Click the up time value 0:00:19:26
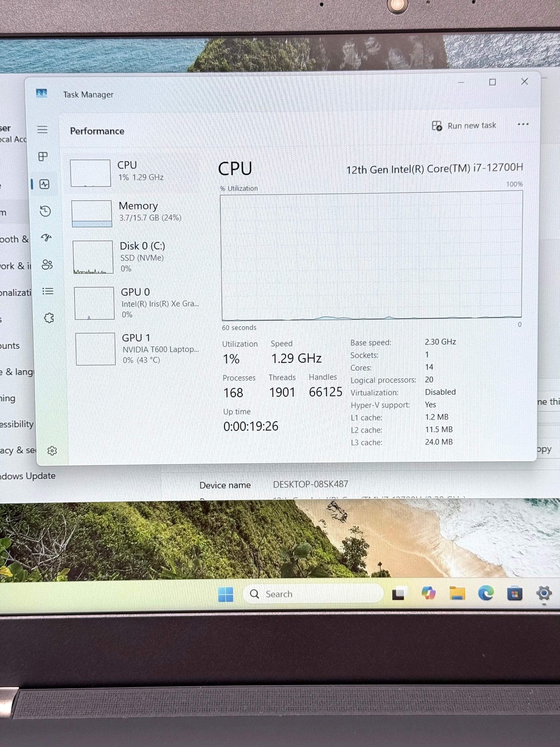Viewport: 560px width, 747px height. pos(251,426)
